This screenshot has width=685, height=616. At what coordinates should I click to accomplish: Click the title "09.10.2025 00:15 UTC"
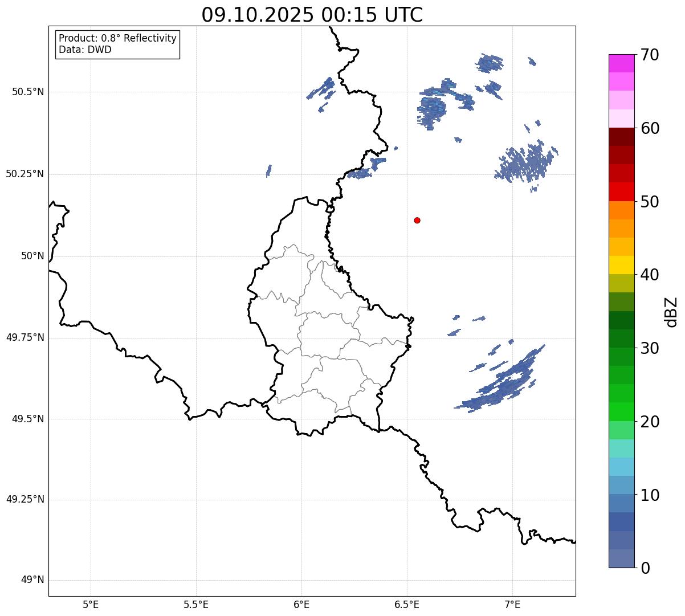pyautogui.click(x=312, y=14)
